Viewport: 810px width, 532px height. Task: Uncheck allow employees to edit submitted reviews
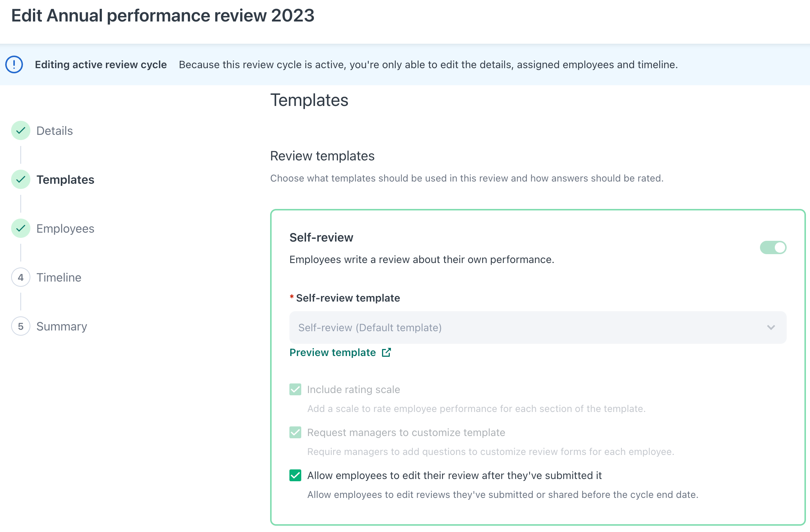tap(295, 475)
